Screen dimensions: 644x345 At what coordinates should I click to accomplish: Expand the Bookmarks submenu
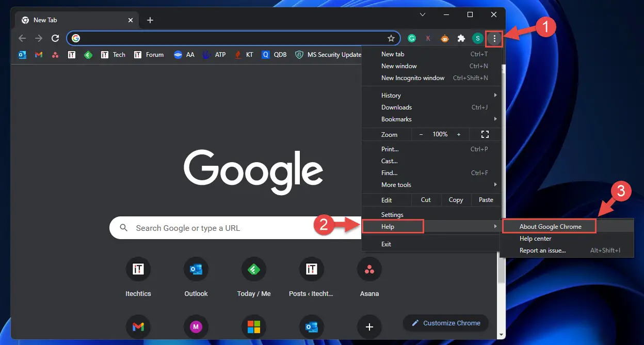point(430,119)
